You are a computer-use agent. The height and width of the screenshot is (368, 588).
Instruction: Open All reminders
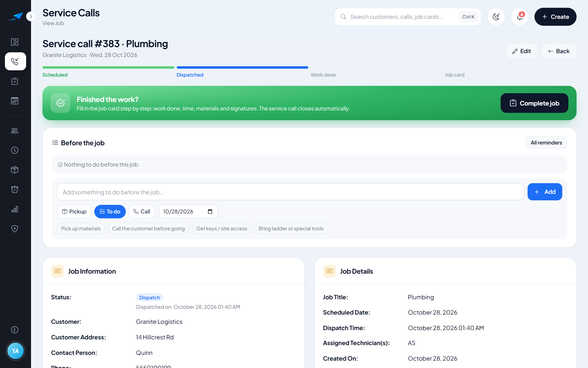546,143
